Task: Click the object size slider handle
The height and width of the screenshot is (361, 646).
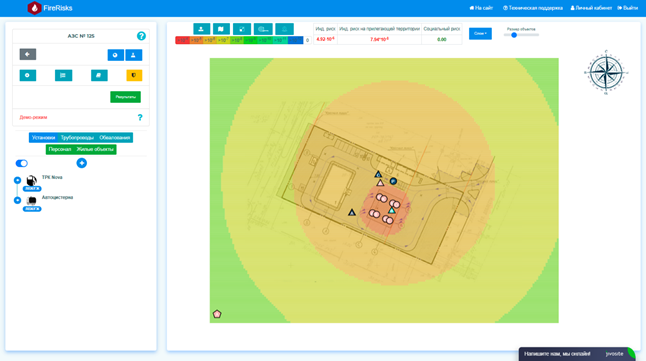Action: [514, 35]
